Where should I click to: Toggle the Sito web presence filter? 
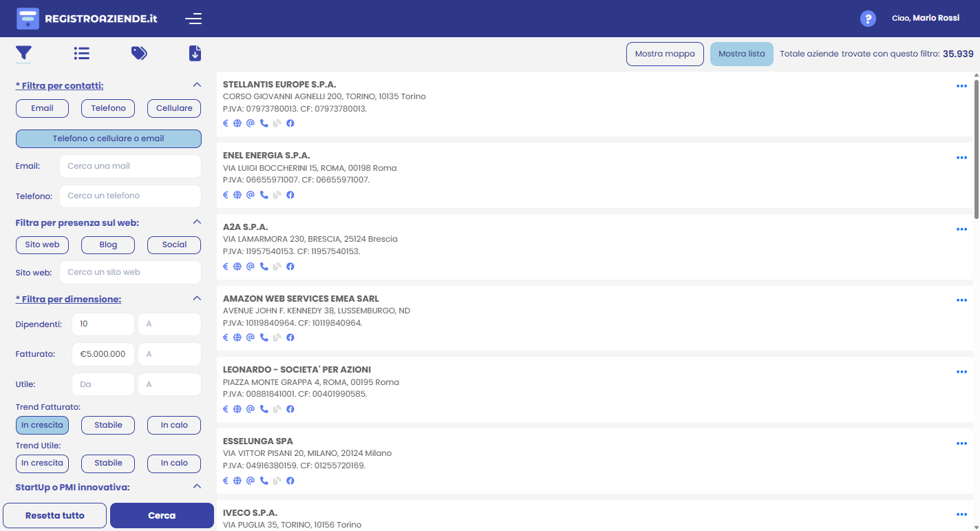coord(42,244)
